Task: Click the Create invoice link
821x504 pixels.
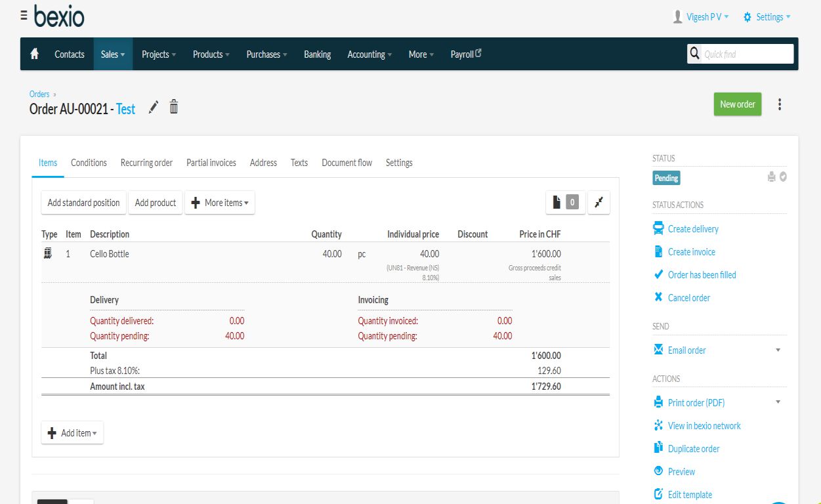Action: click(x=691, y=252)
